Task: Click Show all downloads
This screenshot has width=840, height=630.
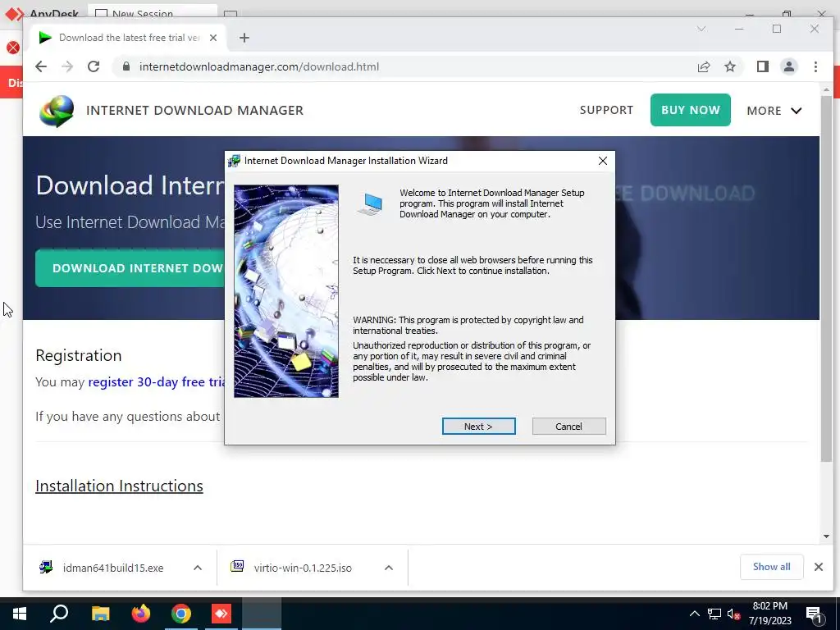Action: coord(771,567)
